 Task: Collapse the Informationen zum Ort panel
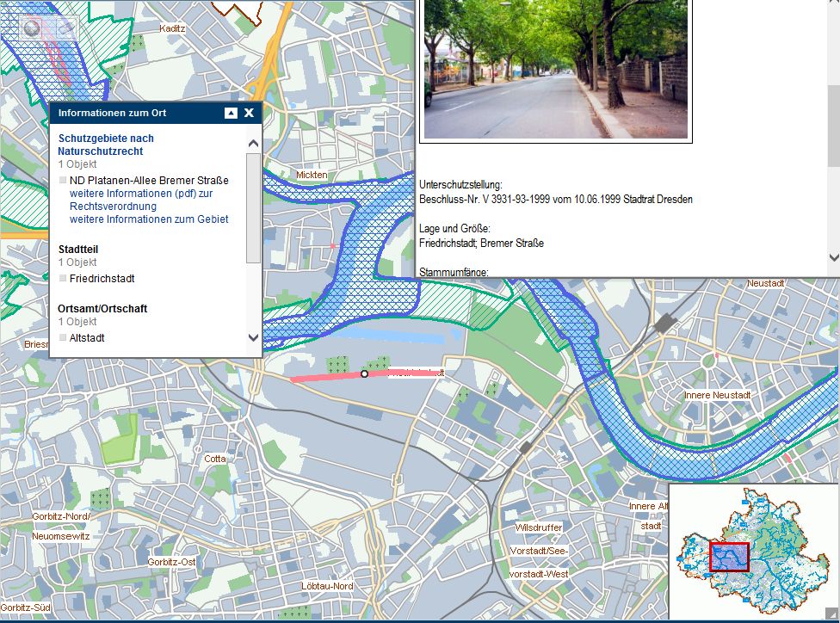pyautogui.click(x=231, y=114)
